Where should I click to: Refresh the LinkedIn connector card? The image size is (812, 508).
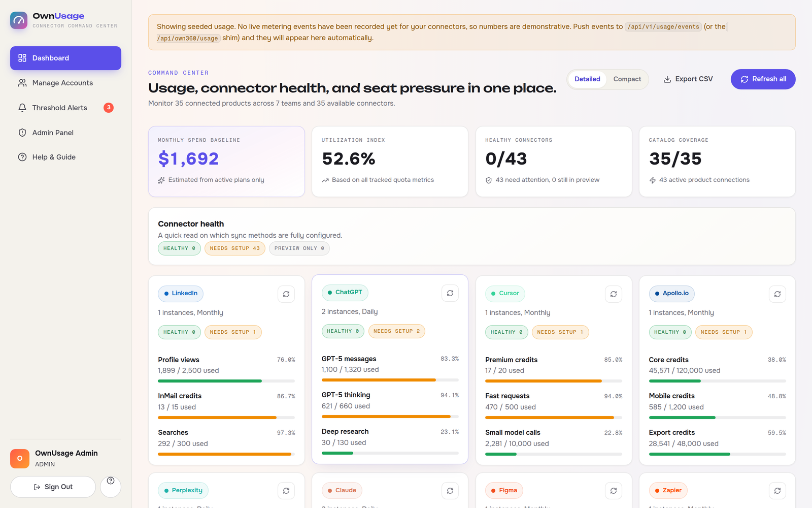click(x=286, y=294)
